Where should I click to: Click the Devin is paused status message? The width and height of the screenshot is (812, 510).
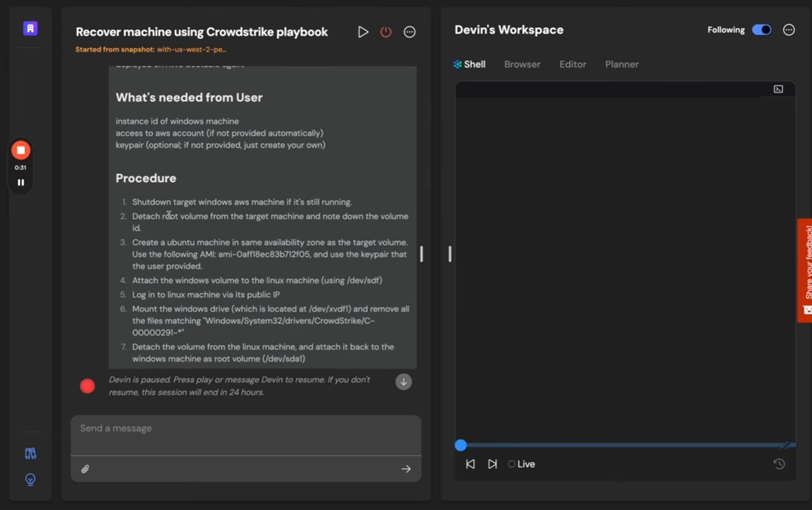(240, 386)
